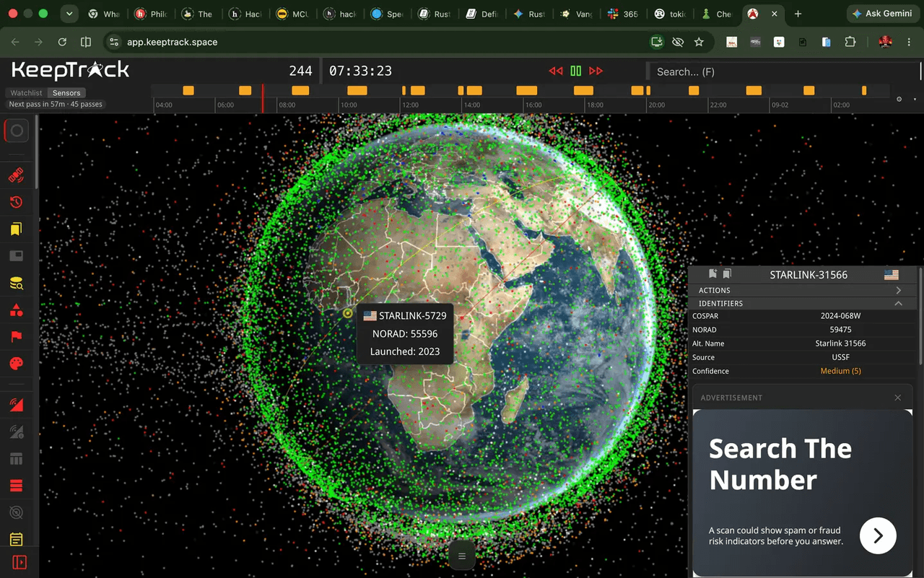Open the red shapes icon in sidebar

(x=16, y=310)
